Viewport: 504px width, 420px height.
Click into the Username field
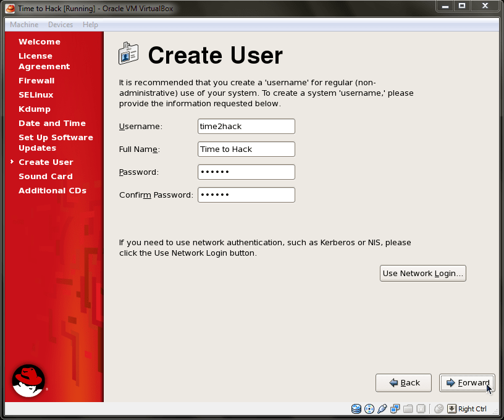246,126
